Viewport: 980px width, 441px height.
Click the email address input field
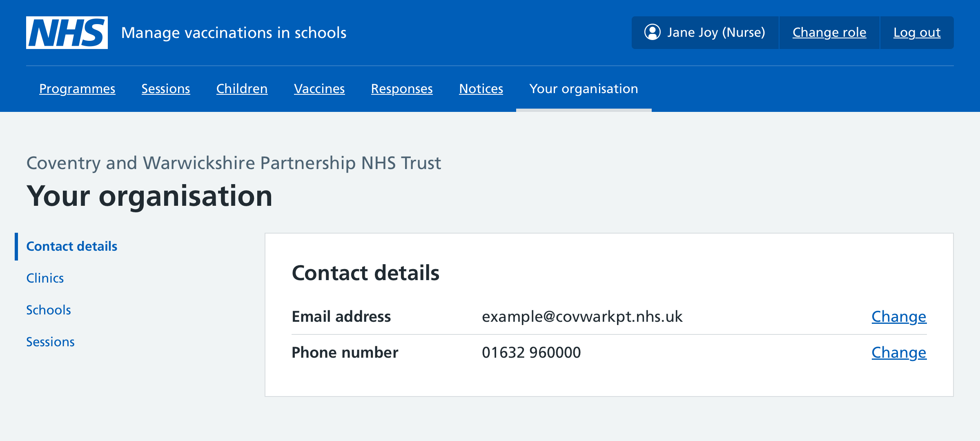[x=581, y=316]
